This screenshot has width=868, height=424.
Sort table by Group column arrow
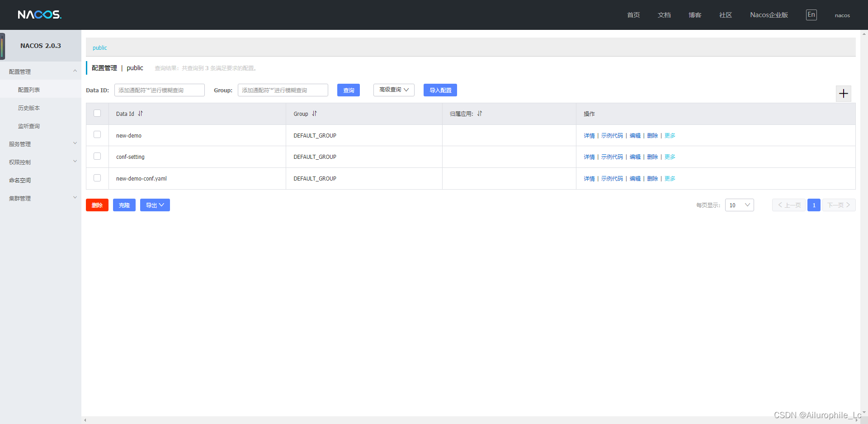click(314, 114)
